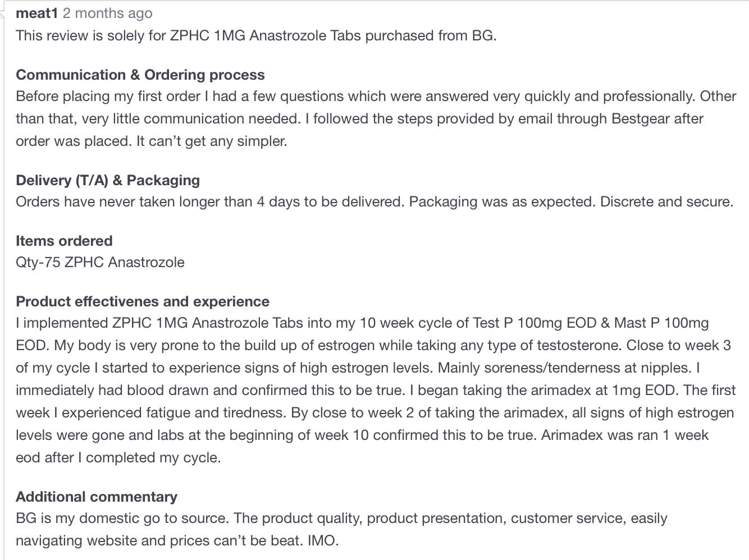749x560 pixels.
Task: Click the 'Items ordered' heading
Action: pos(64,241)
